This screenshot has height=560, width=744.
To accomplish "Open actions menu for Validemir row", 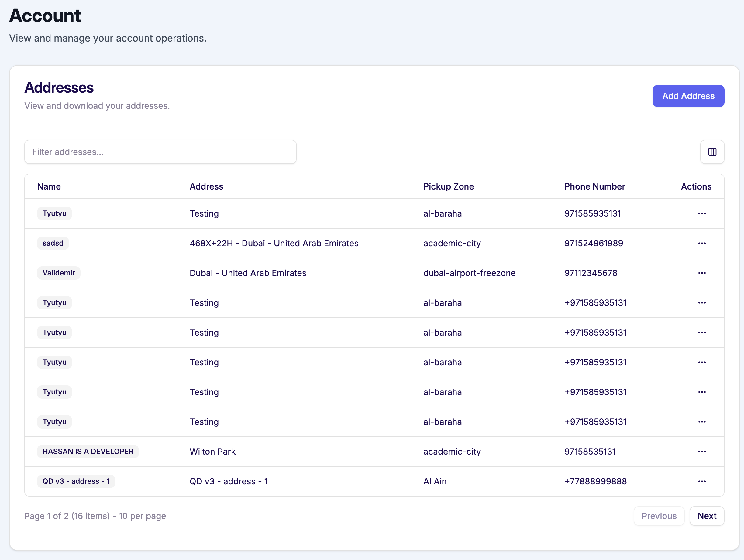I will [702, 273].
